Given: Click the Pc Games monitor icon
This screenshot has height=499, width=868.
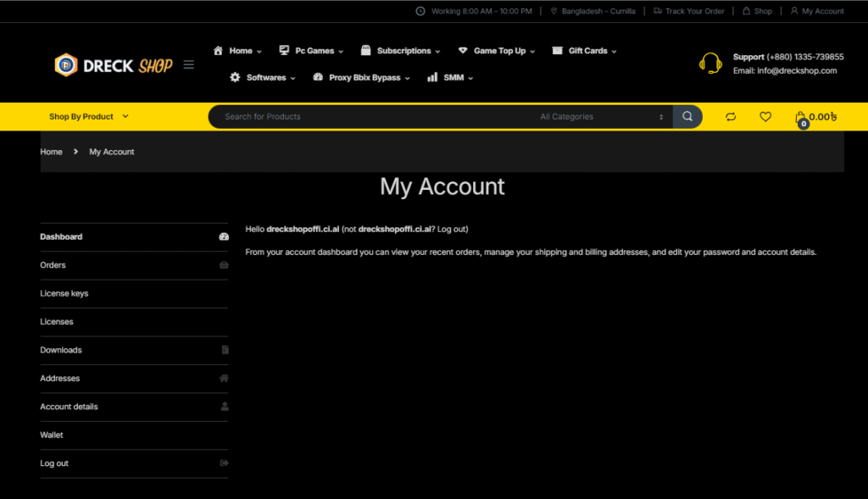Looking at the screenshot, I should point(284,50).
